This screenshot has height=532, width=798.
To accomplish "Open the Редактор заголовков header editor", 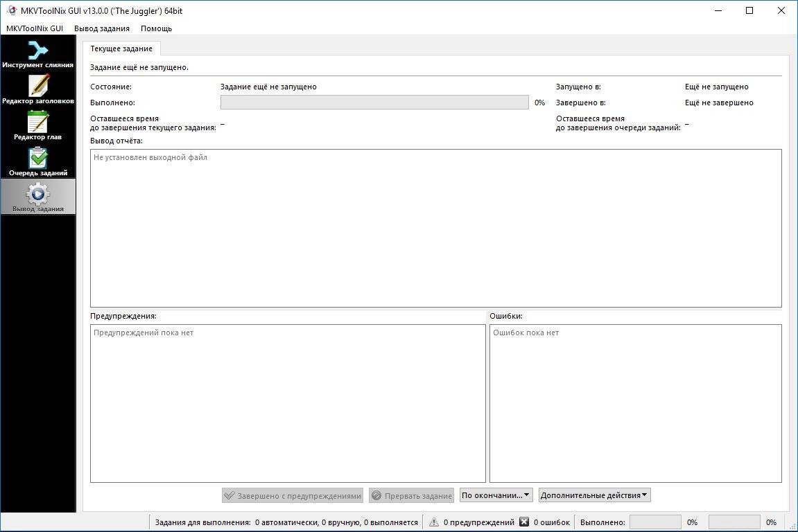I will [37, 90].
